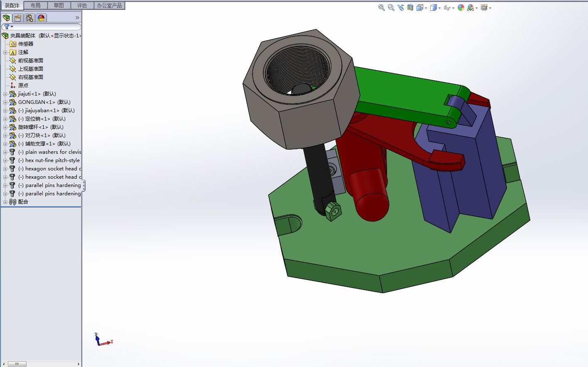This screenshot has width=588, height=367.
Task: Switch to the FeatureManager design tree tab
Action: (6, 18)
